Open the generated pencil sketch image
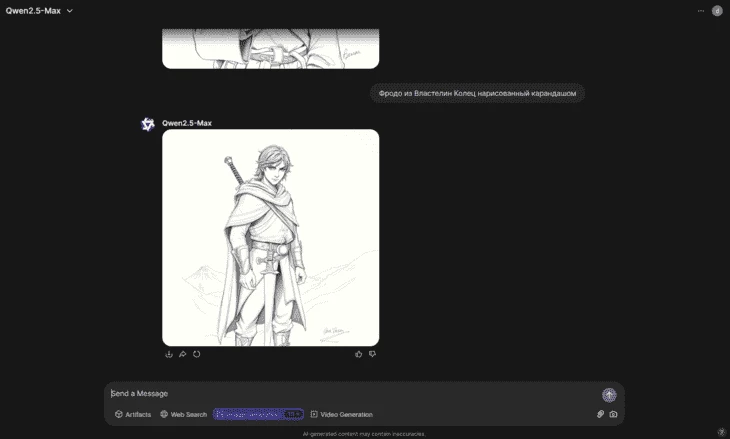Screen dimensions: 730x439 coord(270,237)
